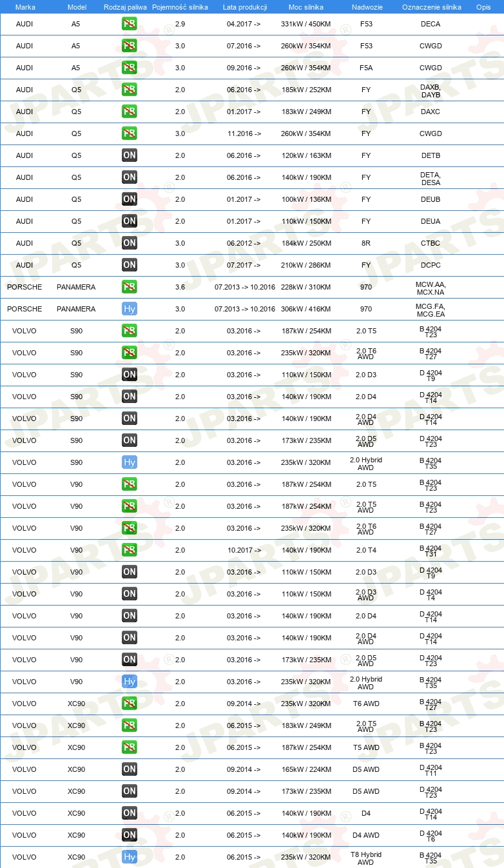Viewport: 504px width, 868px height.
Task: Select the 210kW / 286KM power cell
Action: coord(306,265)
